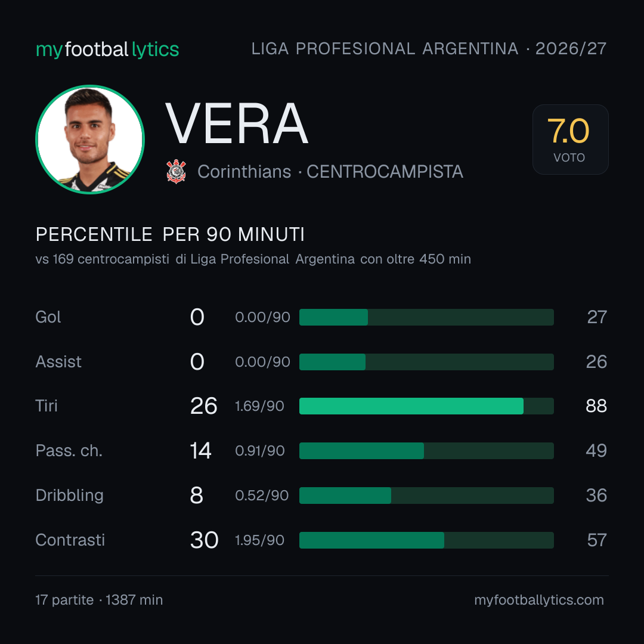Select the Liga Profesional Argentina 2026/27 label
644x644 pixels.
pyautogui.click(x=429, y=49)
